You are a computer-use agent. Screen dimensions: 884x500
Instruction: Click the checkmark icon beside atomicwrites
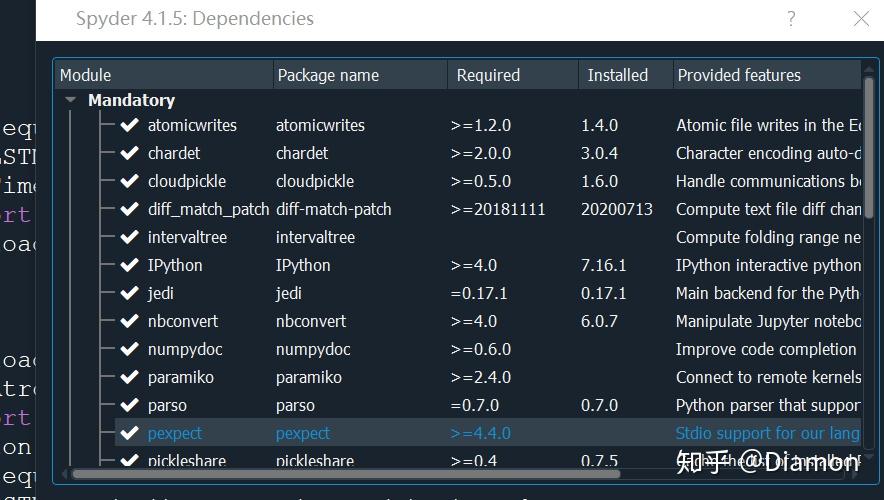(x=130, y=125)
